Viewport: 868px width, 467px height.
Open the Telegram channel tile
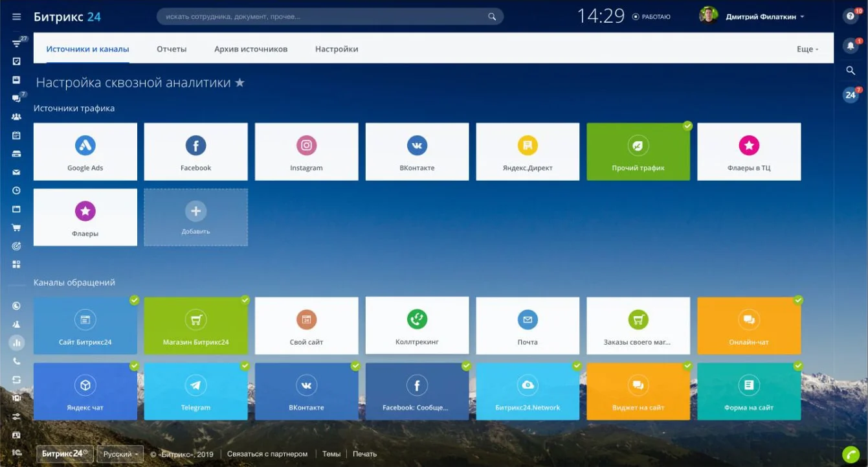click(195, 391)
